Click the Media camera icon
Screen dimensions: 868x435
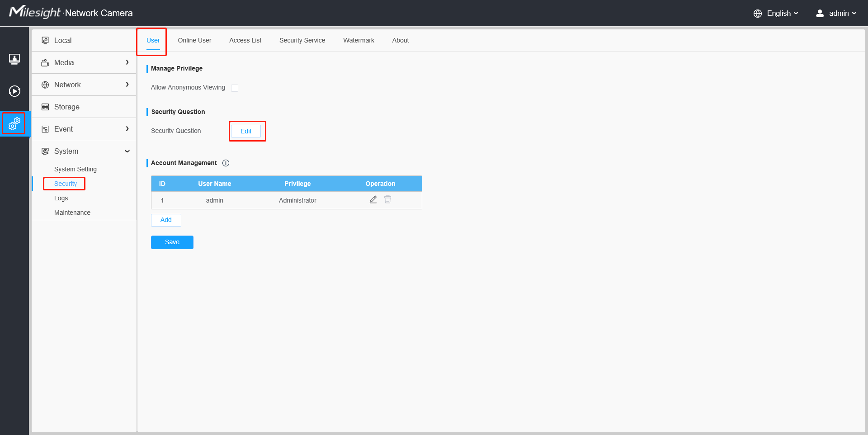45,62
